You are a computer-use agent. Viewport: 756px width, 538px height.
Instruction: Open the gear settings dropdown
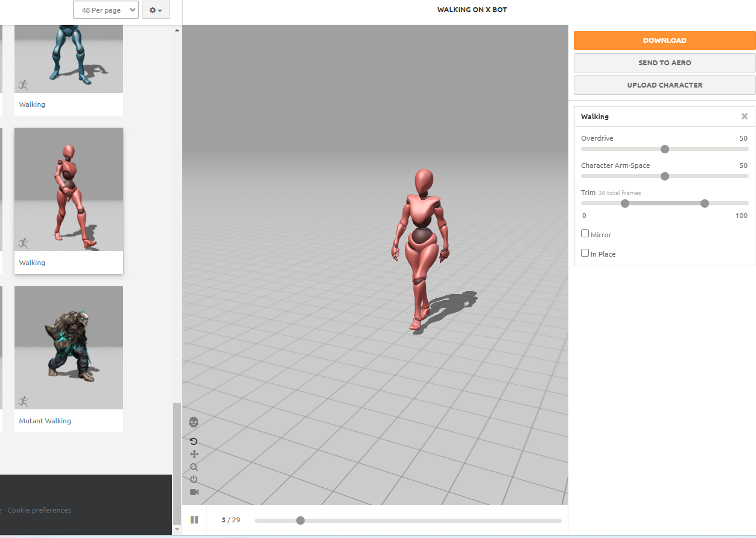[x=156, y=10]
